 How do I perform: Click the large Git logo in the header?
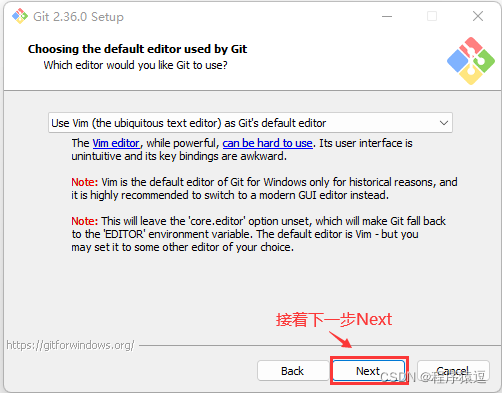471,61
